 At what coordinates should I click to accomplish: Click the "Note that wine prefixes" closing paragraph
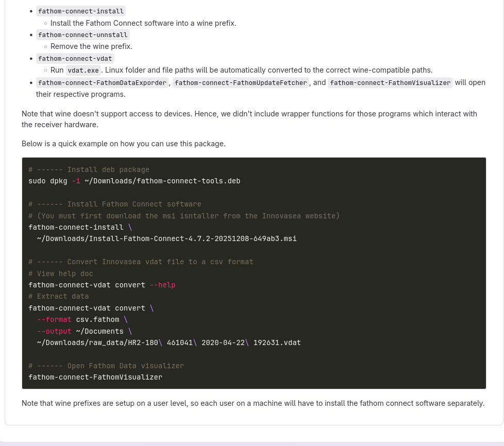pos(253,403)
